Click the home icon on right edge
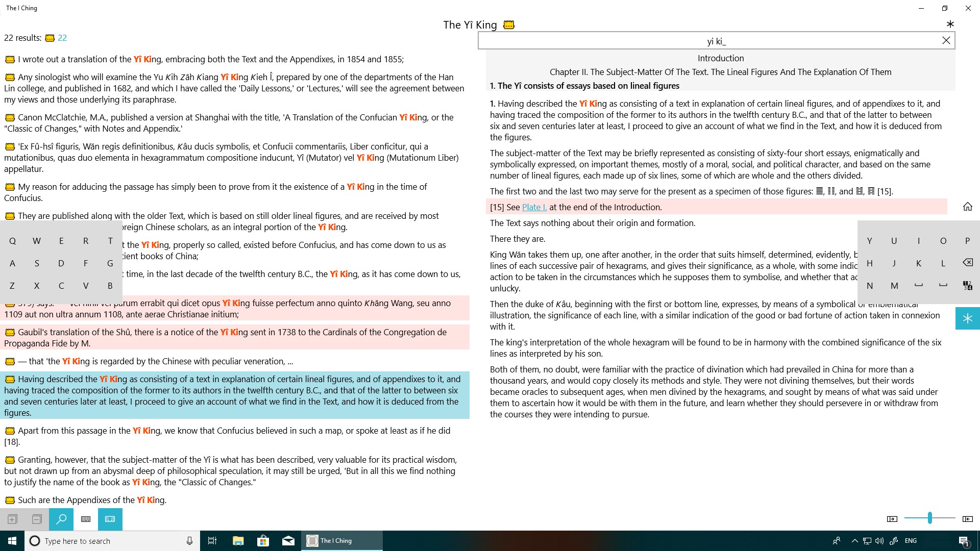 (967, 207)
